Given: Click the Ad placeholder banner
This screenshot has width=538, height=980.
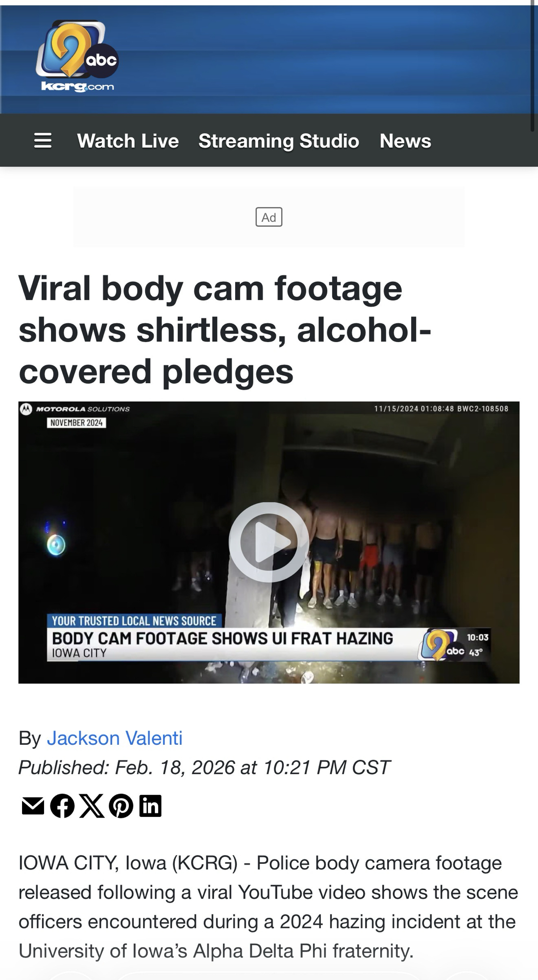Looking at the screenshot, I should [269, 217].
